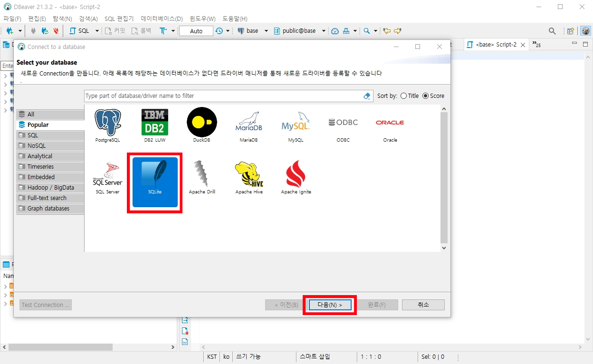Open a new SQL script from toolbar

(79, 31)
